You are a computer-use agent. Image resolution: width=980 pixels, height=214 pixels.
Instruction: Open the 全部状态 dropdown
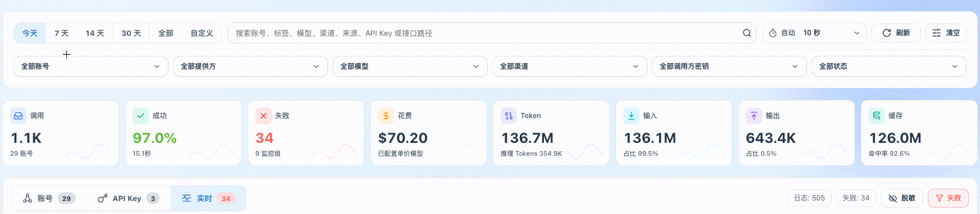click(889, 66)
